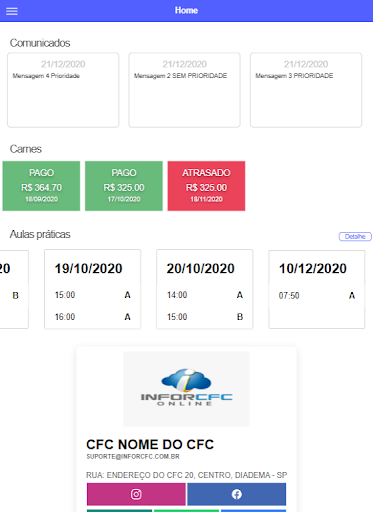The width and height of the screenshot is (373, 512).
Task: Select ATRASADO carnê of R$ 325.00
Action: (206, 186)
